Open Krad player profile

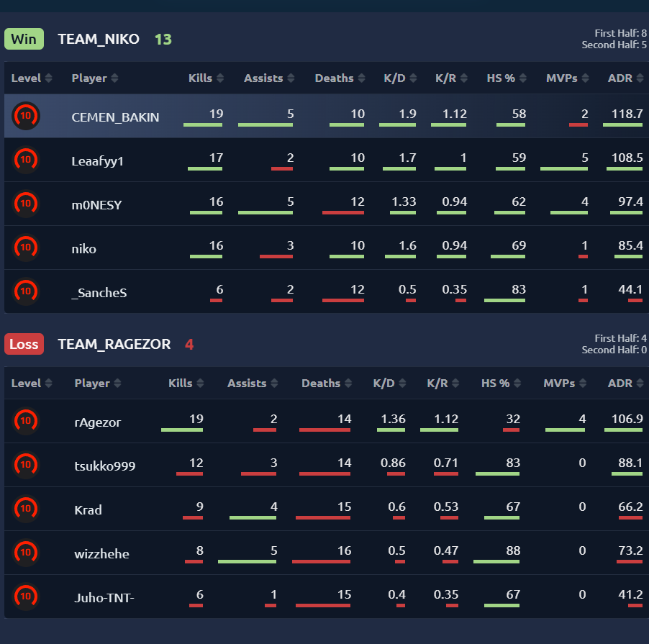pos(88,510)
